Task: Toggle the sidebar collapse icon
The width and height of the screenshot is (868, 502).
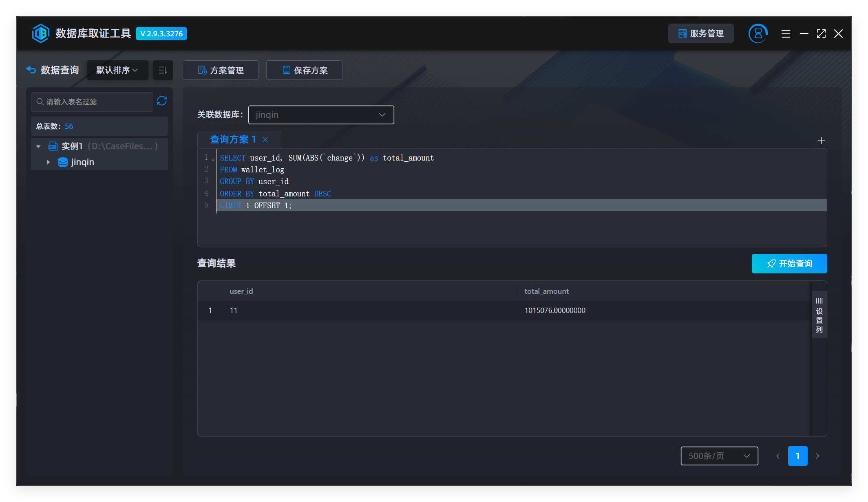Action: coord(163,70)
